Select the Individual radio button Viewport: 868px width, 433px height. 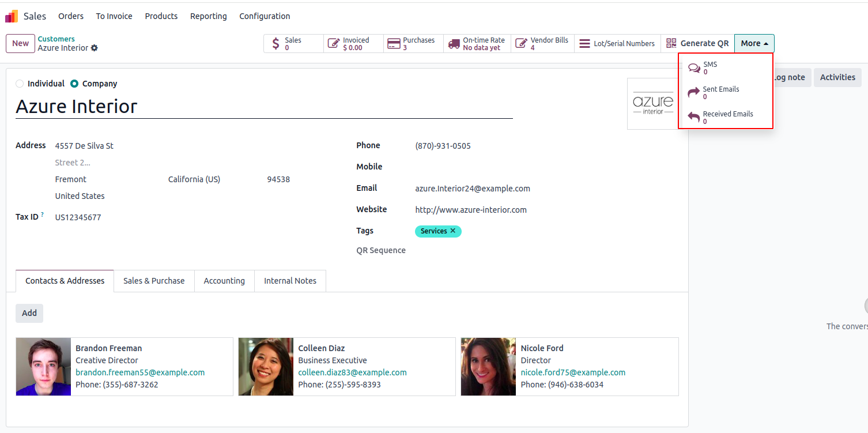(20, 84)
